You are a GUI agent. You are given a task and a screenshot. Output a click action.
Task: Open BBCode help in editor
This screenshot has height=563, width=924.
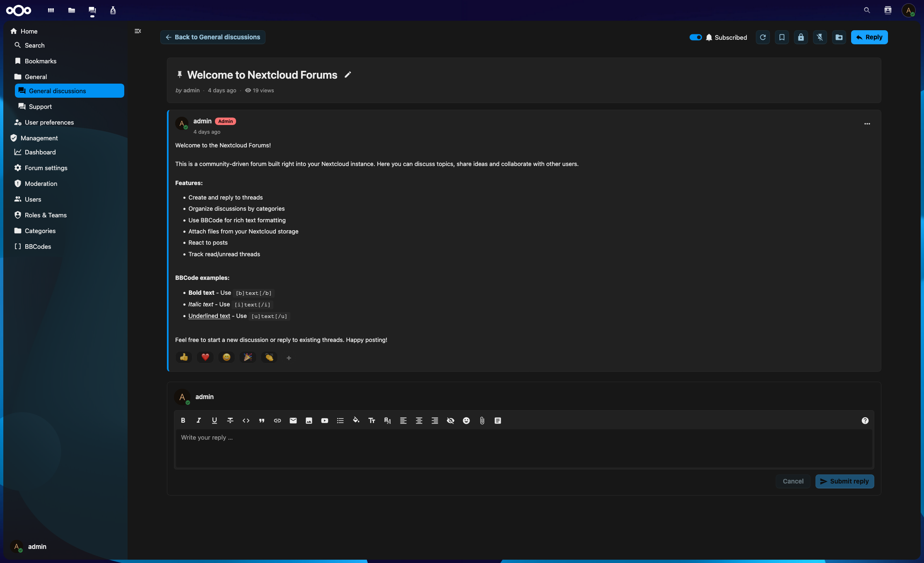pyautogui.click(x=865, y=421)
